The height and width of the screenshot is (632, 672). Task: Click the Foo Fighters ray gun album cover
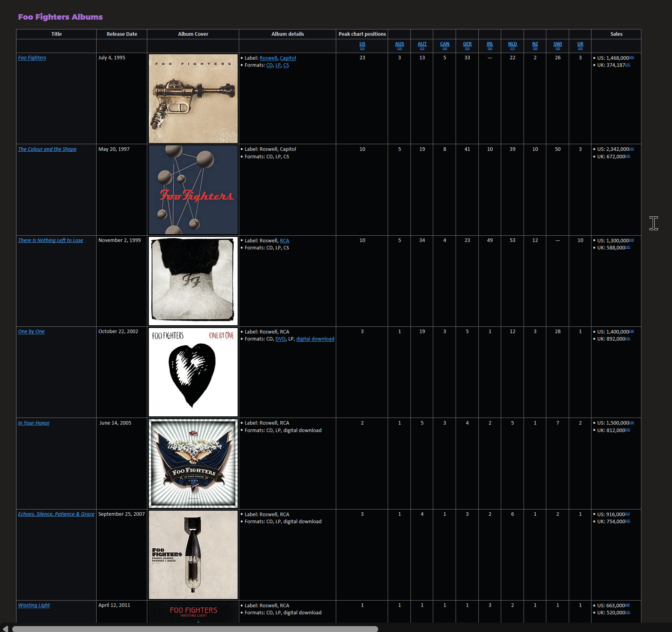click(193, 99)
